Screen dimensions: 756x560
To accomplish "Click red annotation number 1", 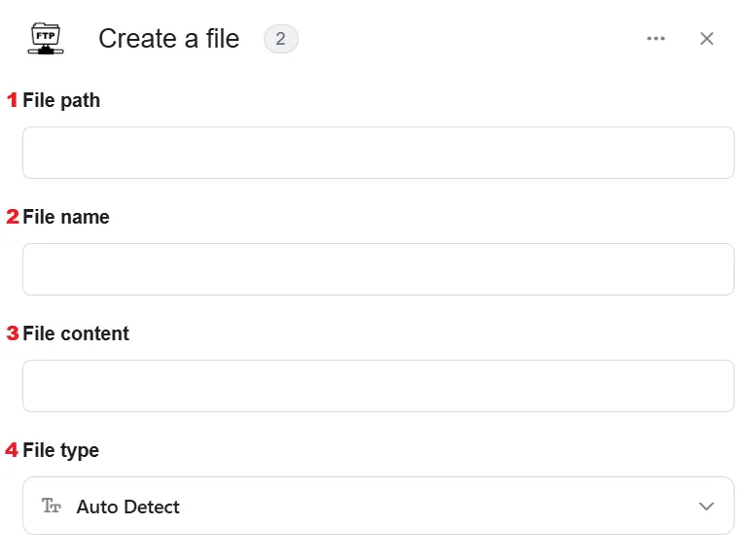I will (x=12, y=100).
